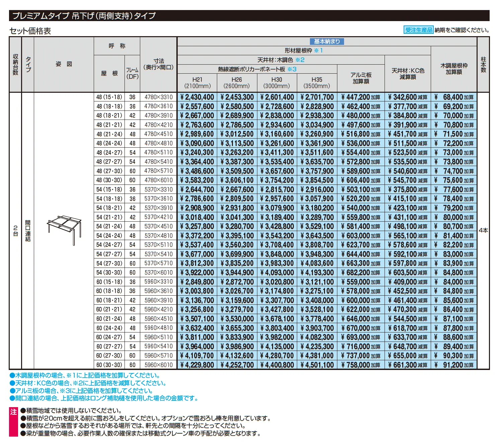
Task: Click the 呼称 header cell
Action: 117,46
